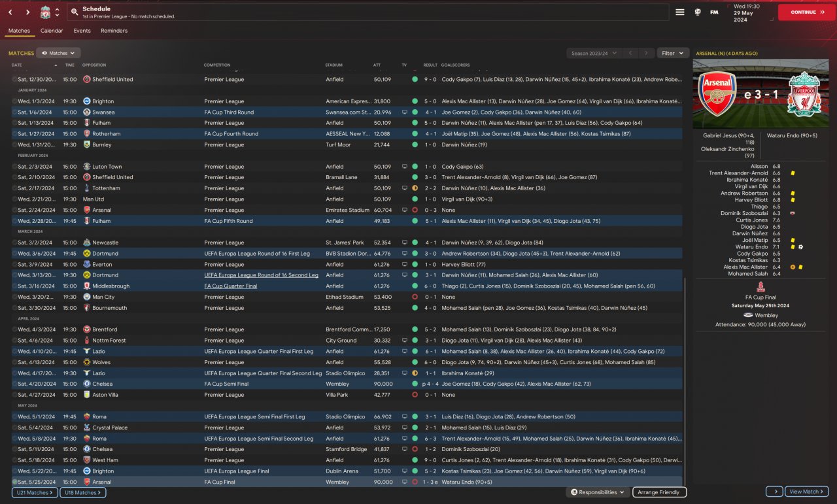Click Chelsea badge on 4/20/2024 row
This screenshot has width=837, height=504.
[87, 384]
